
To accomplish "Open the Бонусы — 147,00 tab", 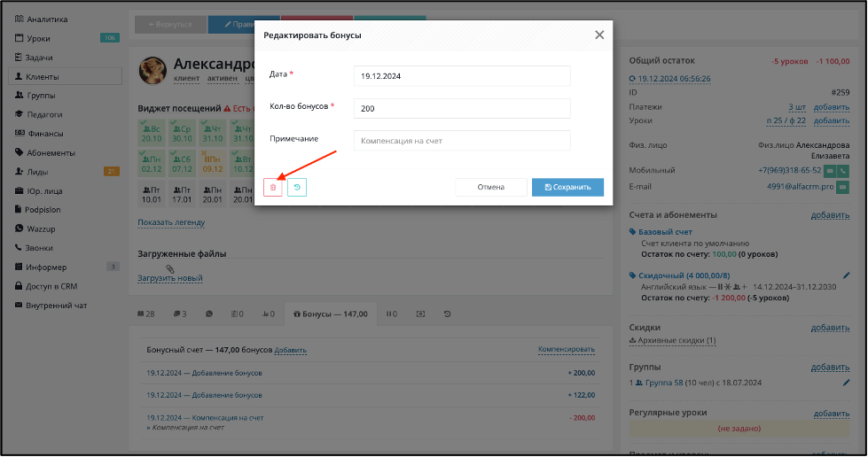I will 331,314.
